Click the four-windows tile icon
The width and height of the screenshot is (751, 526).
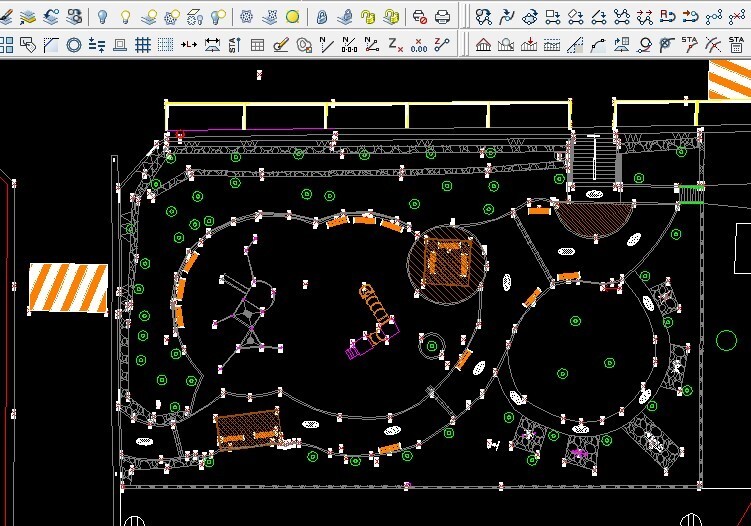pos(7,45)
